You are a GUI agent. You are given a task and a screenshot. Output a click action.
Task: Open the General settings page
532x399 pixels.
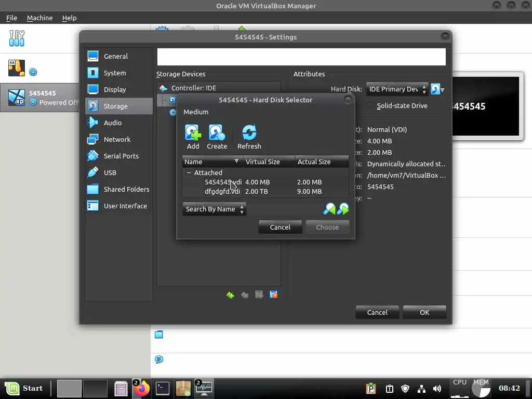pyautogui.click(x=118, y=56)
